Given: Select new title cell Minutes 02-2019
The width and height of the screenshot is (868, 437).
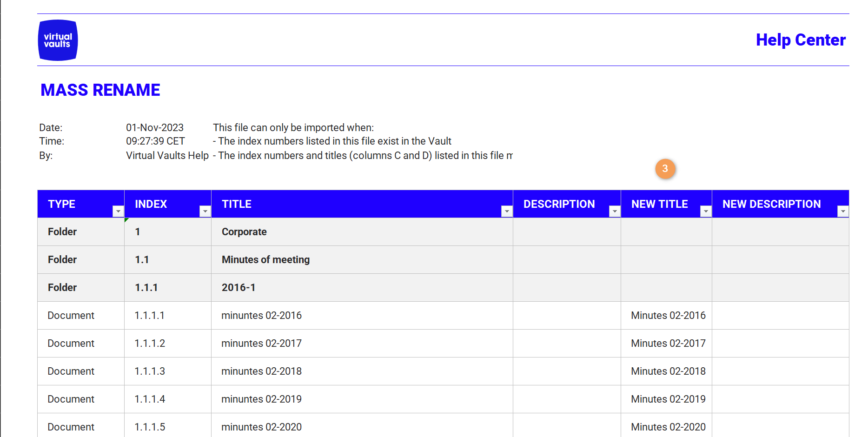Looking at the screenshot, I should click(667, 399).
